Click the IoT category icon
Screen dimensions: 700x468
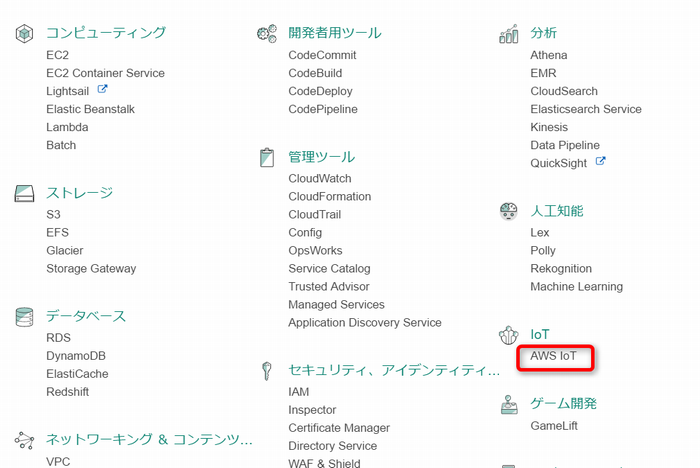click(508, 335)
